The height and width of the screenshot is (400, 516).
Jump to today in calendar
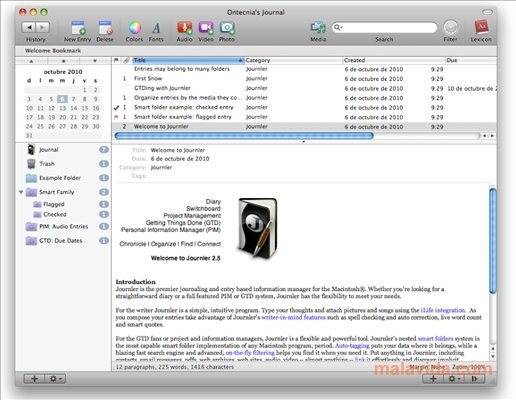63,61
